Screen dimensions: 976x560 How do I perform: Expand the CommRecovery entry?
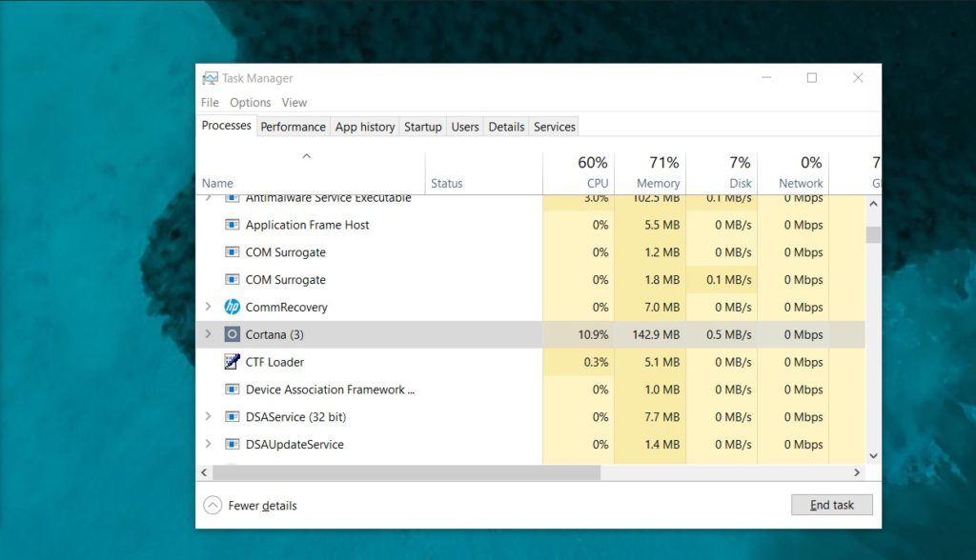click(211, 307)
